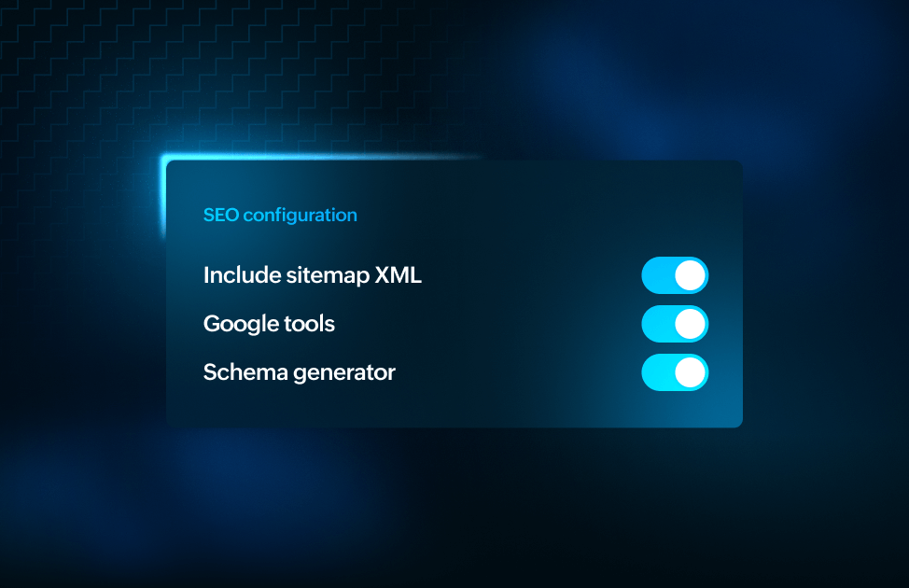Click the word "XML" in the first option

point(399,275)
